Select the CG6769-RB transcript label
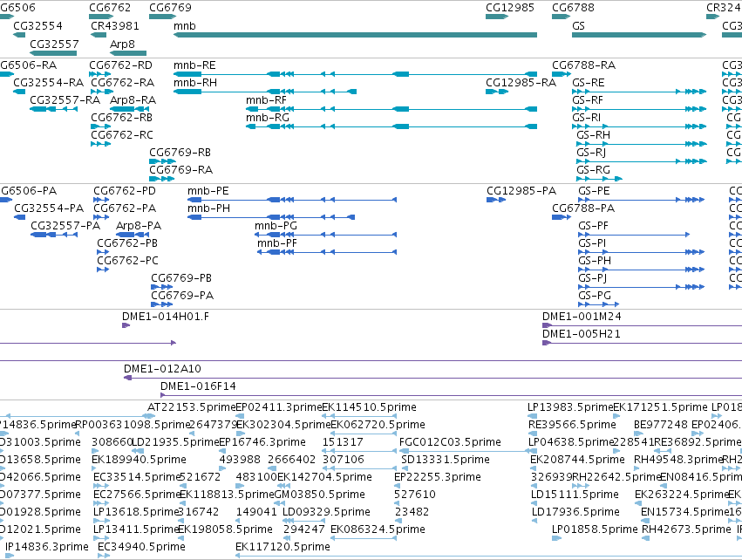Screen dimensions: 742x560 tap(180, 153)
